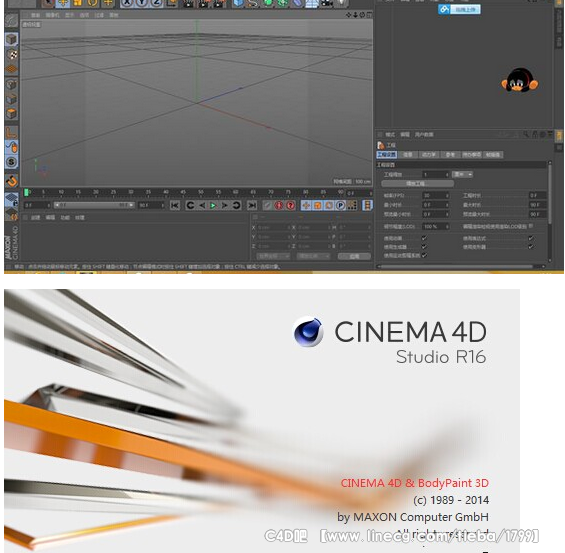The width and height of the screenshot is (565, 553).
Task: Switch to Texture mode checkerboard icon
Action: click(12, 54)
